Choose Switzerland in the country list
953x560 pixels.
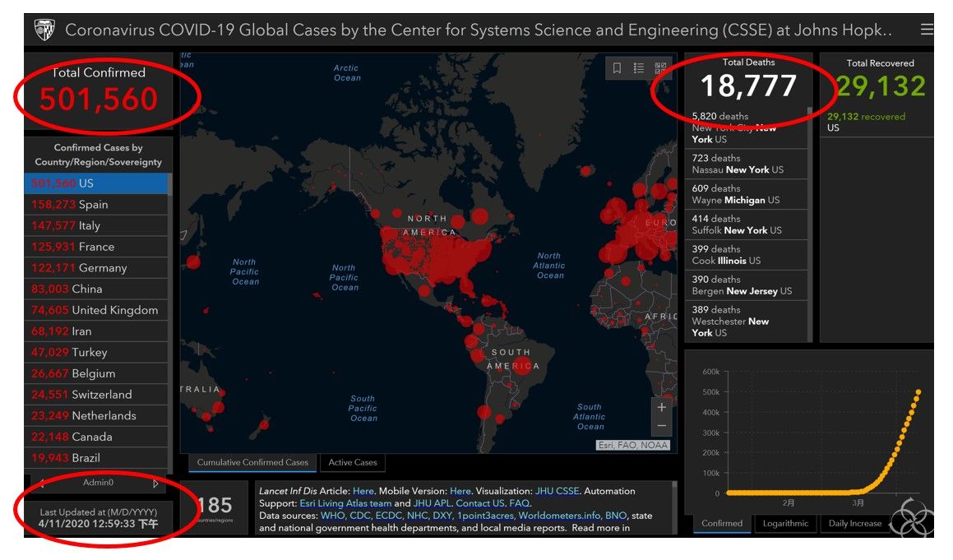point(96,395)
